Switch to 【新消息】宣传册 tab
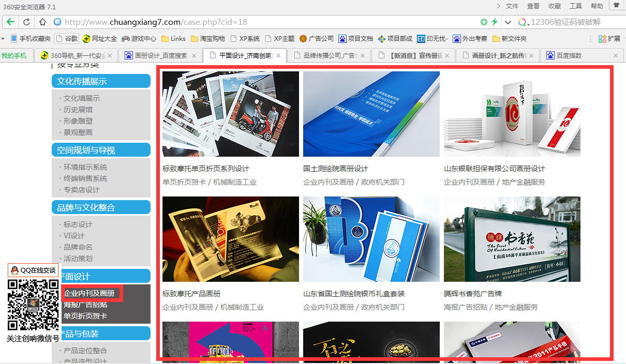Viewport: 626px width, 364px height. pos(414,55)
